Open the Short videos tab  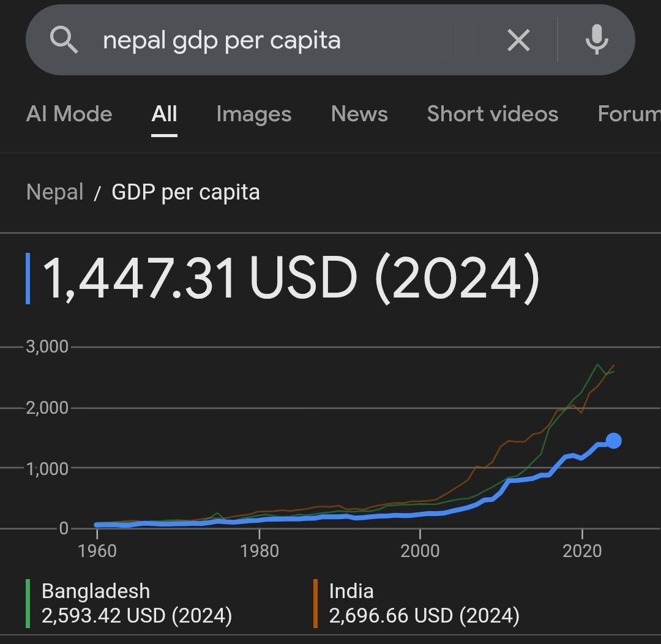[x=493, y=114]
